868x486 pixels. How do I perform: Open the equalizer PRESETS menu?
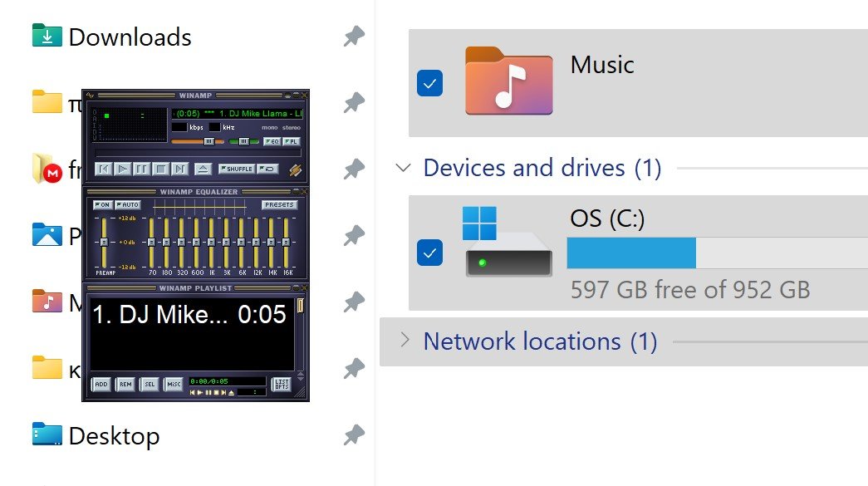(x=279, y=205)
